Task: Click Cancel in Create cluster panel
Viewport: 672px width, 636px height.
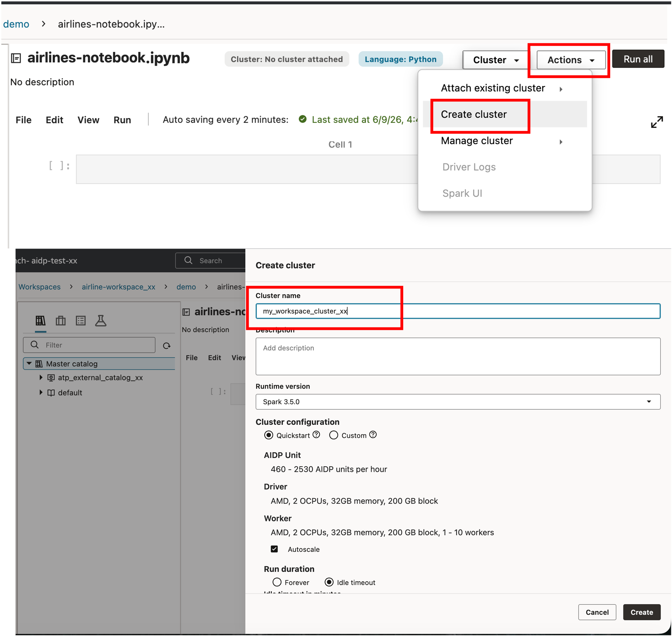Action: coord(597,612)
